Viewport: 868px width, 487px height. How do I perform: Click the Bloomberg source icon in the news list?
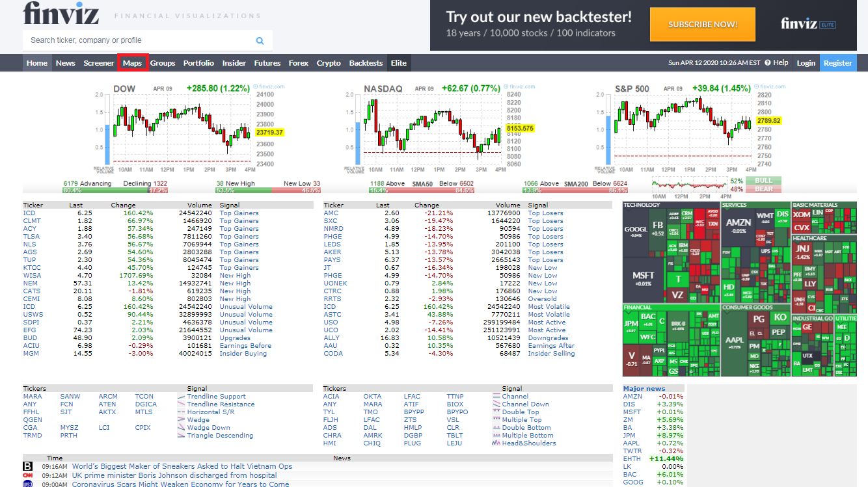click(x=28, y=466)
